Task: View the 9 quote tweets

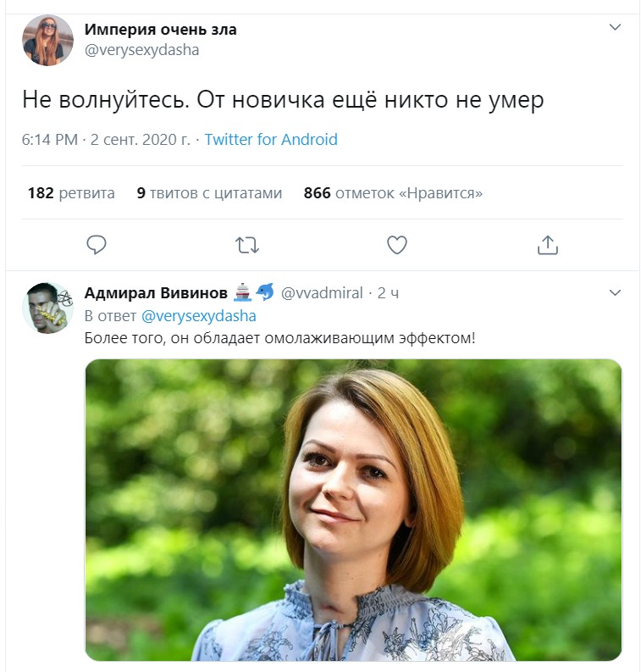Action: [x=209, y=193]
